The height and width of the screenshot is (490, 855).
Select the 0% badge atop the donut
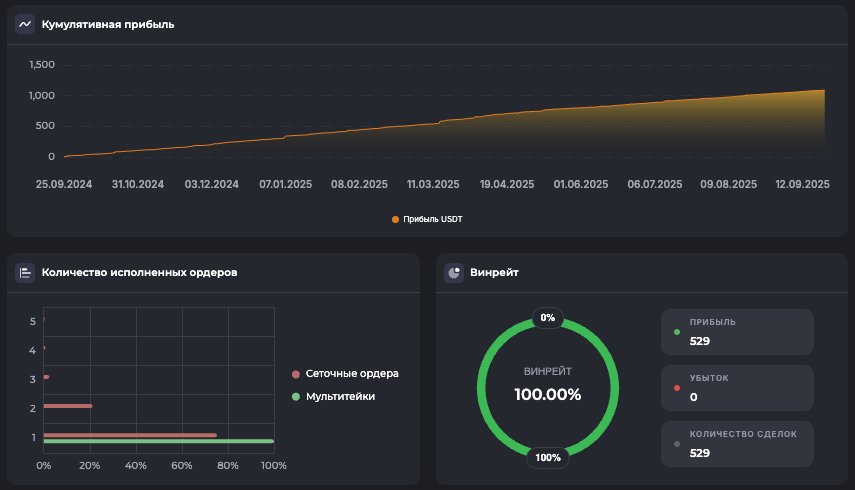click(x=547, y=318)
